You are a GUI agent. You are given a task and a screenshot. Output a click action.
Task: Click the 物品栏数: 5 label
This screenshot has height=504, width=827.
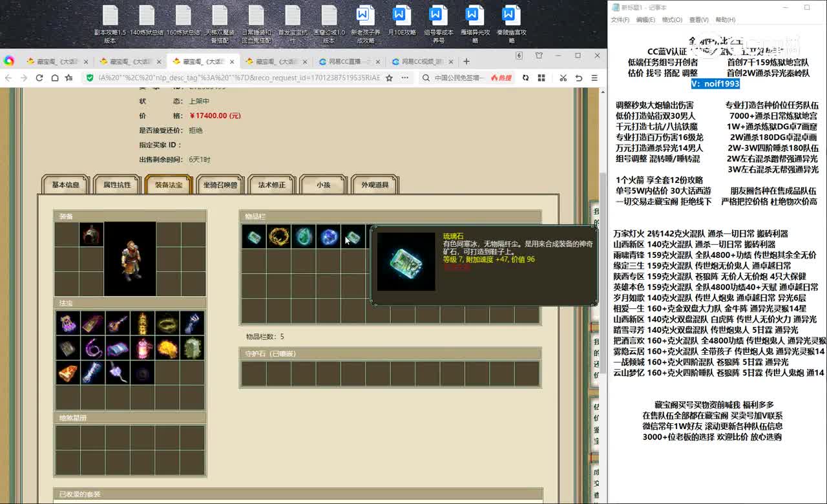click(x=264, y=337)
